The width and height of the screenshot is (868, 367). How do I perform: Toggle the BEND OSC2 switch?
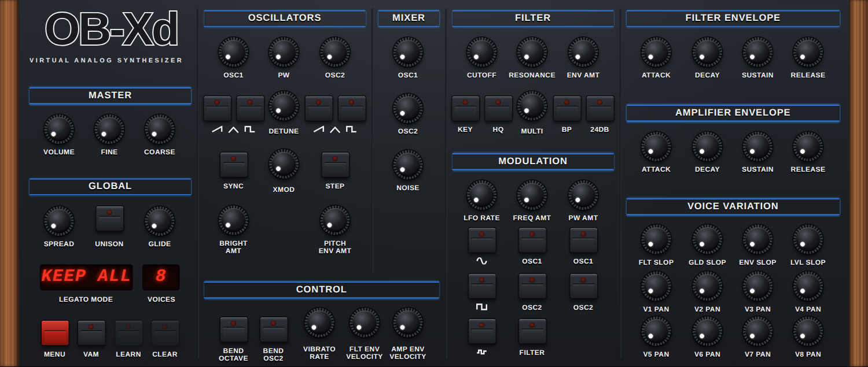[274, 329]
